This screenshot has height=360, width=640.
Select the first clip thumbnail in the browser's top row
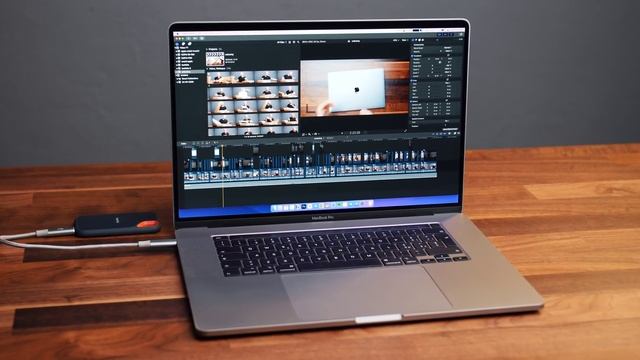coord(220,78)
